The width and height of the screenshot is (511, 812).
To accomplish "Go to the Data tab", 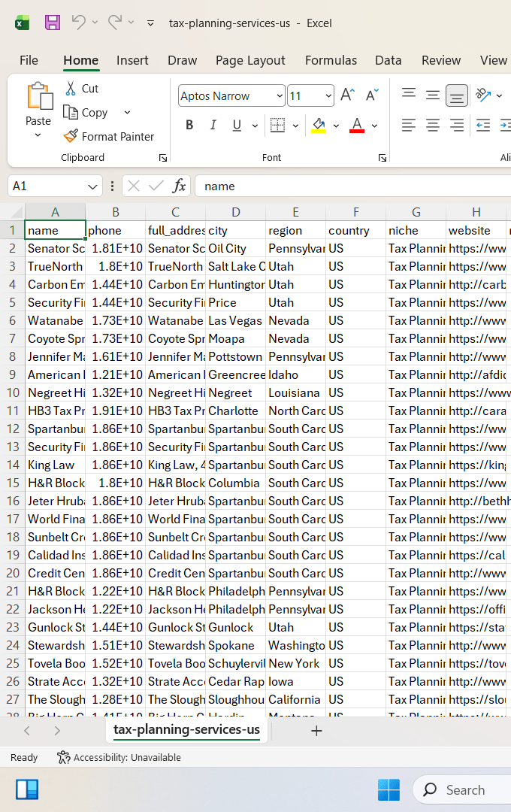I will [389, 60].
